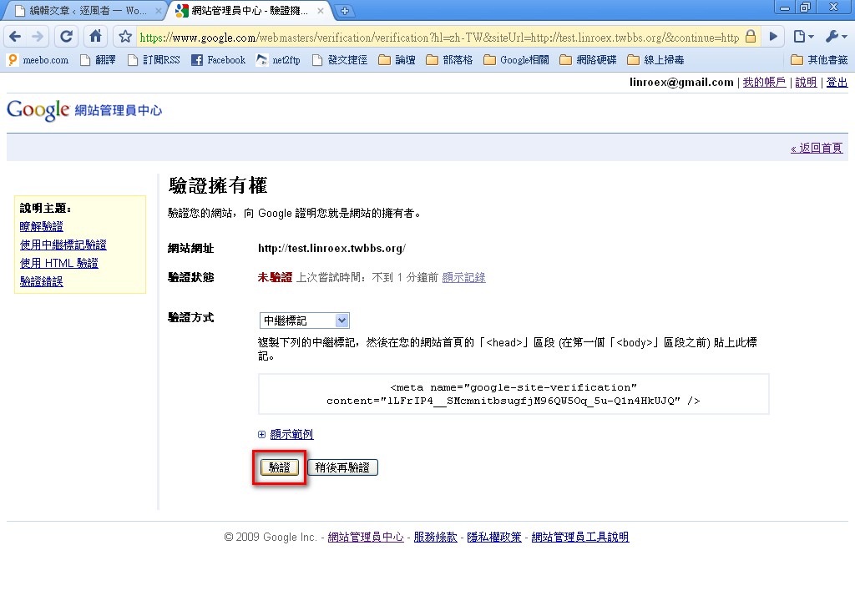Open the 線上掃毒 bookmark folder
855x616 pixels.
coord(656,60)
